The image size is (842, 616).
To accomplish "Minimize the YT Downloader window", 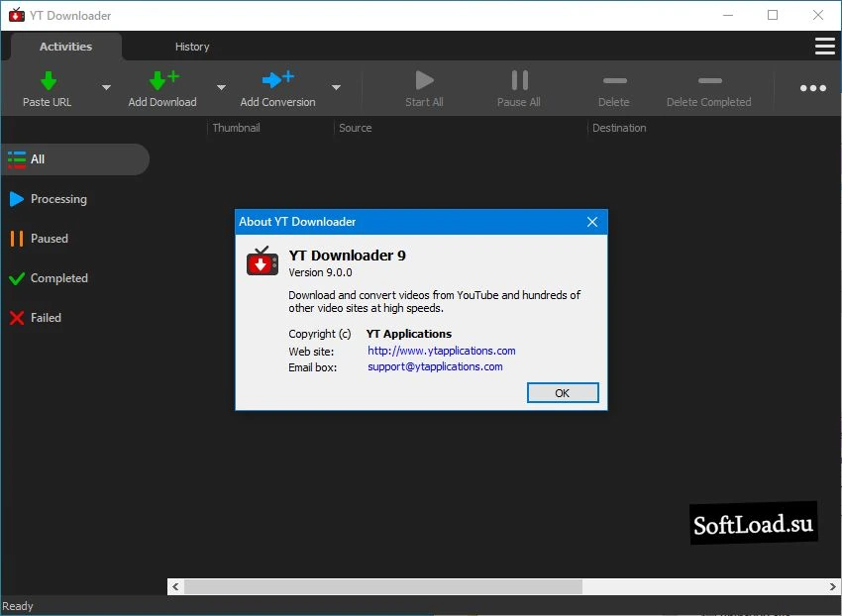I will coord(728,15).
